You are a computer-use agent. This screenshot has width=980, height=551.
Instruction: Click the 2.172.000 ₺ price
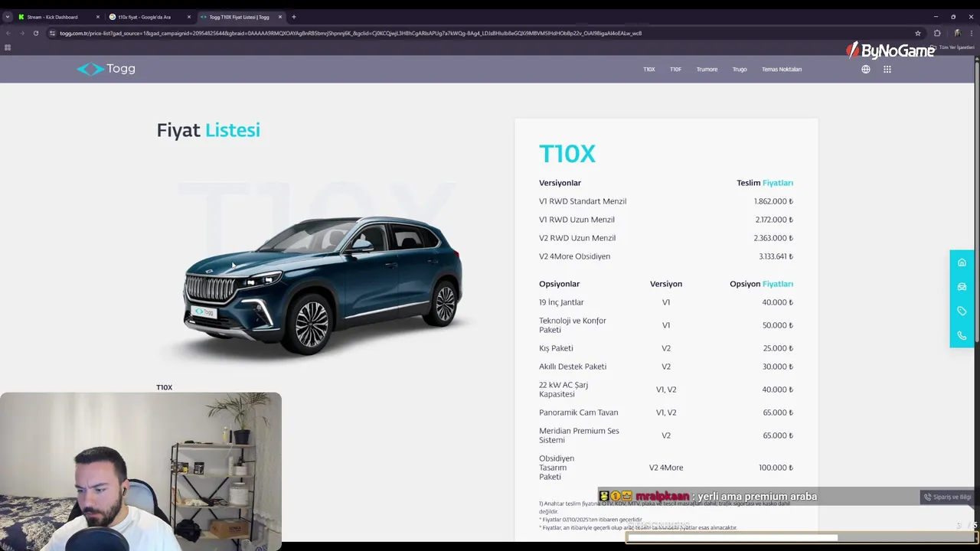point(773,220)
